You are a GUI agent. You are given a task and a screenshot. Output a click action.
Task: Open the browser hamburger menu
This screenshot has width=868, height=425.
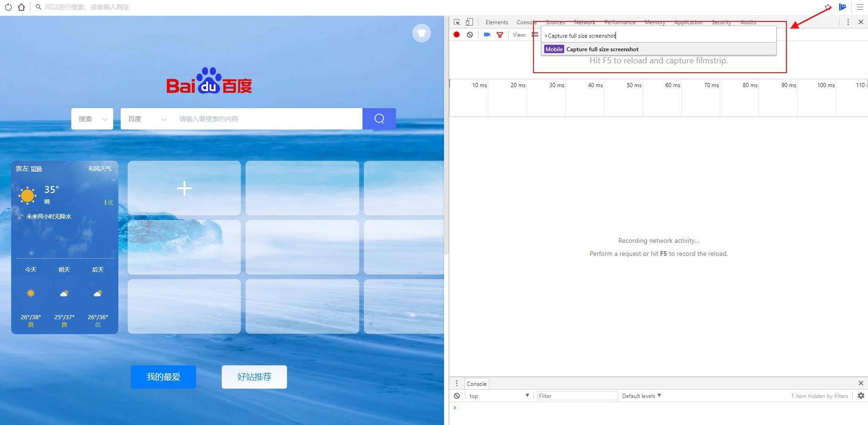(860, 7)
